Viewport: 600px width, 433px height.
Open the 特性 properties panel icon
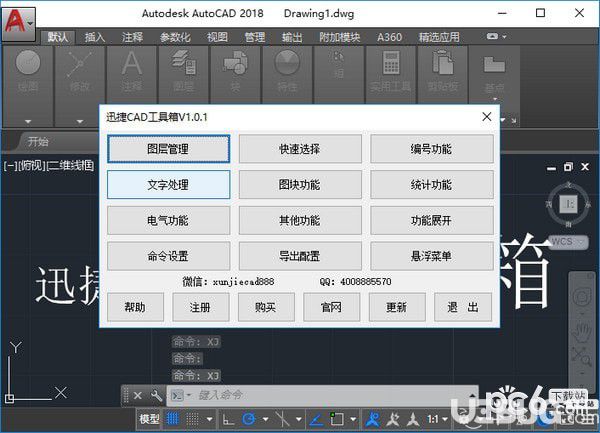pyautogui.click(x=287, y=63)
